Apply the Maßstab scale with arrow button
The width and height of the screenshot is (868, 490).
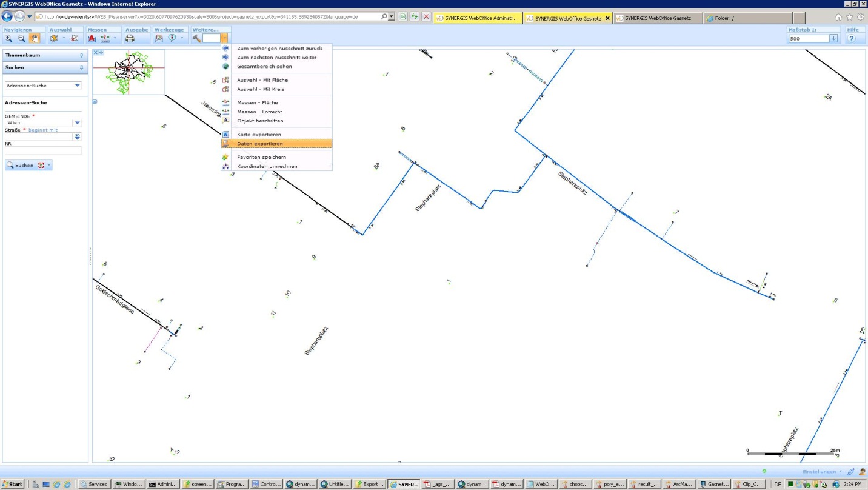click(x=833, y=38)
